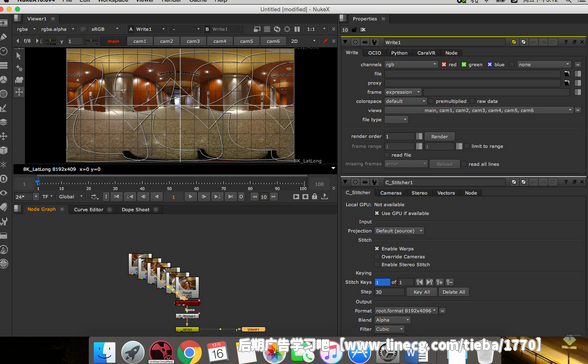The height and width of the screenshot is (364, 588).
Task: Click the red paint pen icon in the viewer
Action: tap(325, 41)
